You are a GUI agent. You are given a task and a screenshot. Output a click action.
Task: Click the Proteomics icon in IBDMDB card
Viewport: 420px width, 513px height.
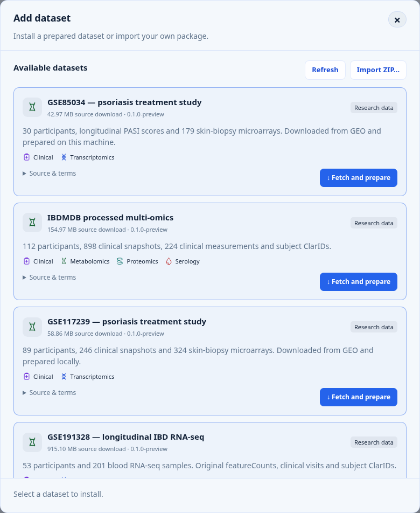(x=120, y=261)
